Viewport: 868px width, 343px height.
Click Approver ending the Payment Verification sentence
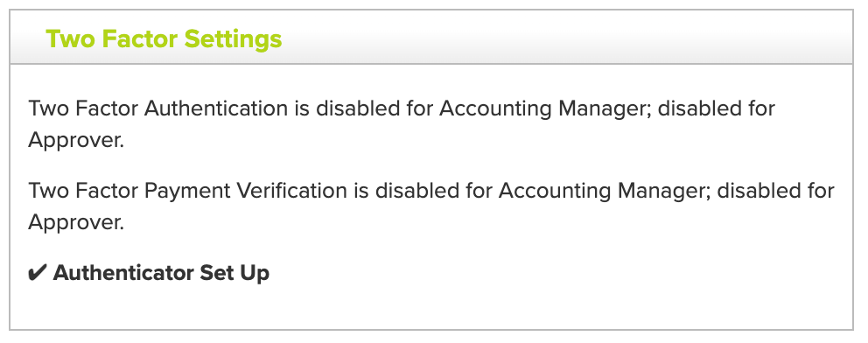click(x=76, y=223)
